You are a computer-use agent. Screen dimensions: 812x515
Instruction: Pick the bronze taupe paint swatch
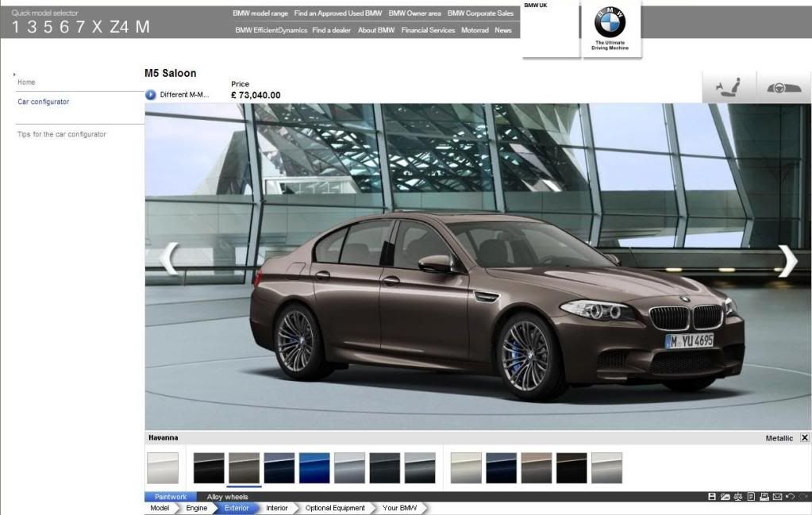pyautogui.click(x=536, y=468)
